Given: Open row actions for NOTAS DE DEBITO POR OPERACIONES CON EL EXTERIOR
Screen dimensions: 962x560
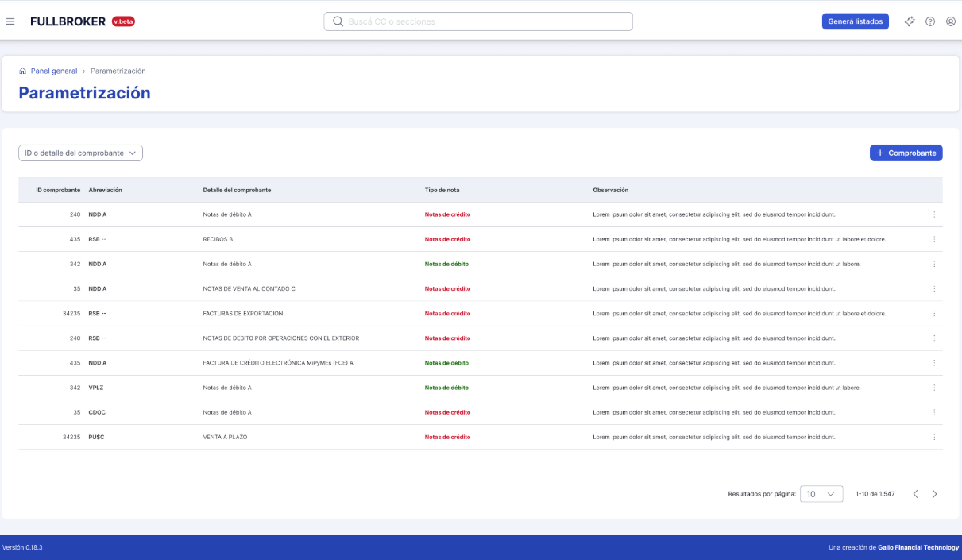Looking at the screenshot, I should [x=934, y=338].
